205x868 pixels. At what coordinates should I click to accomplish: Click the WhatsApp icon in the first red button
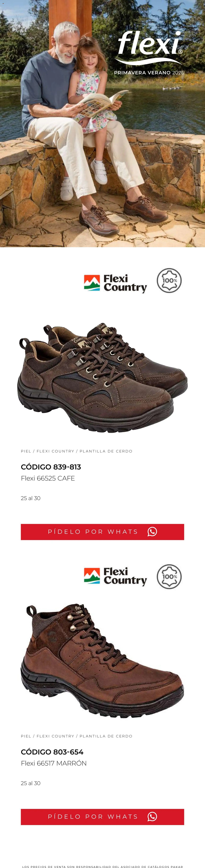[x=152, y=532]
